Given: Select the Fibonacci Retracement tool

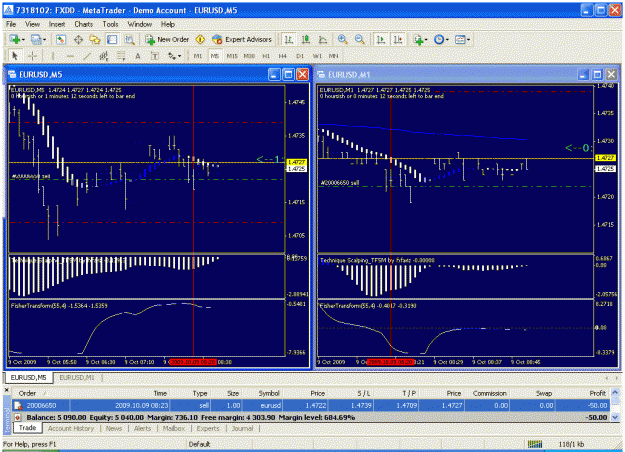Looking at the screenshot, I should click(121, 56).
